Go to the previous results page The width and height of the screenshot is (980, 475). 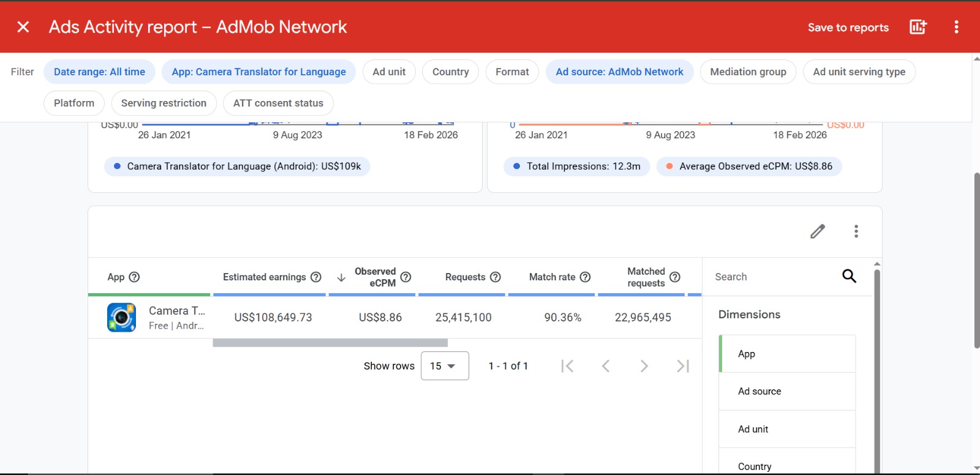[x=606, y=366]
